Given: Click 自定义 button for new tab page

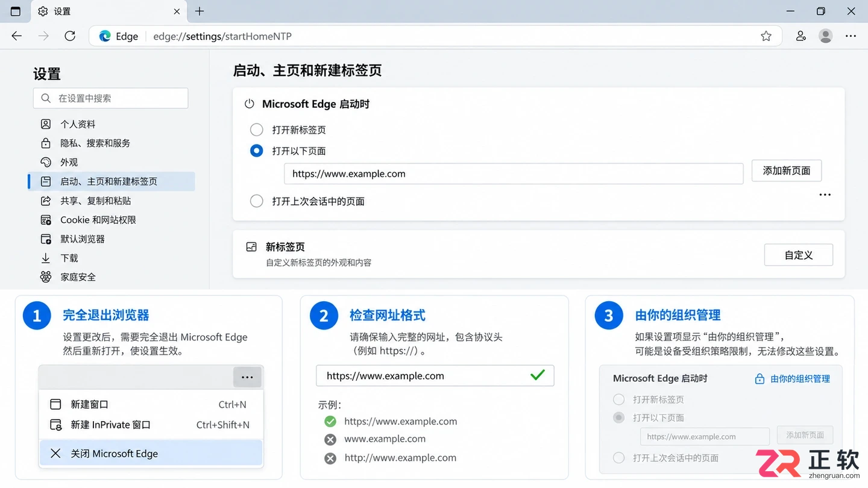Looking at the screenshot, I should pyautogui.click(x=799, y=255).
